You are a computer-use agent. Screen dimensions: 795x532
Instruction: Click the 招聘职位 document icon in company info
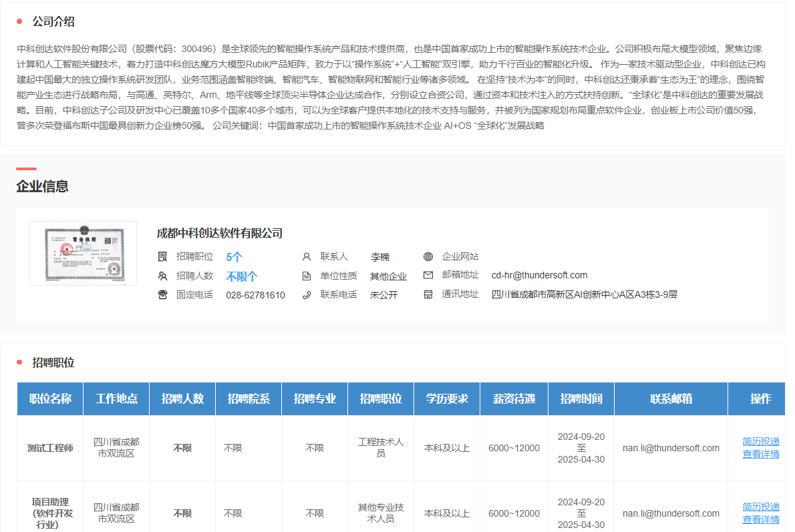pos(162,257)
